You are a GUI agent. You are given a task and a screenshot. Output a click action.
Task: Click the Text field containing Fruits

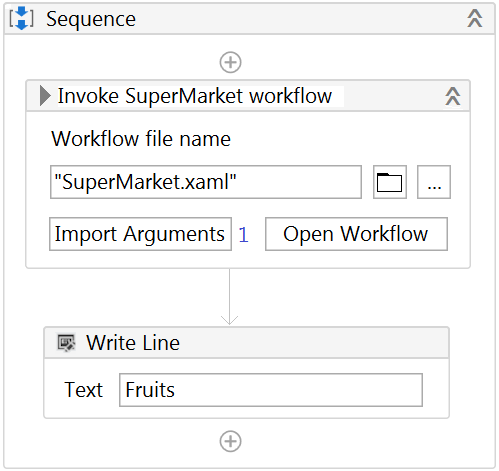271,390
